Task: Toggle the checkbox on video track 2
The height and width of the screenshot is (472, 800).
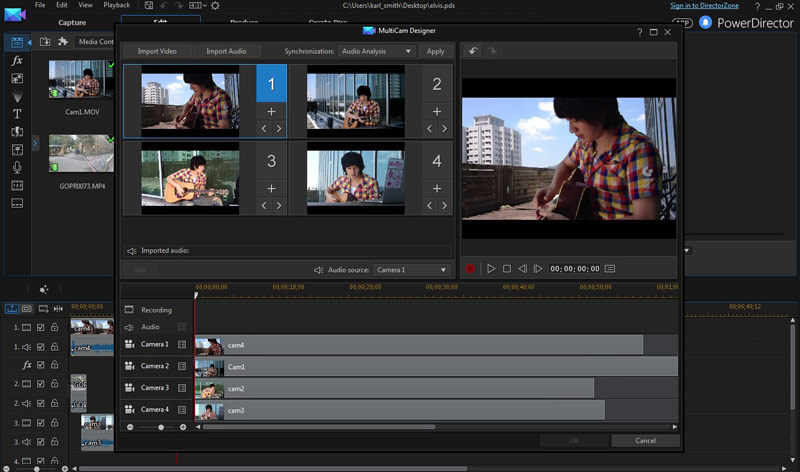Action: point(41,384)
